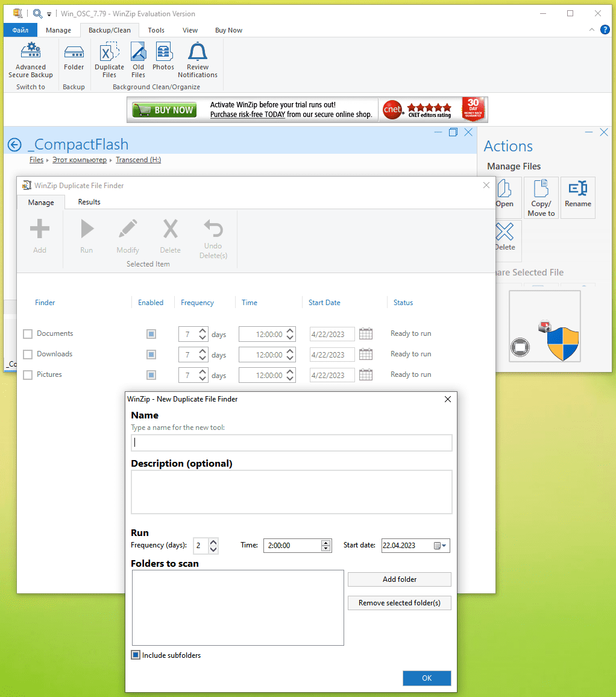Click Rename in Actions pane

point(578,198)
